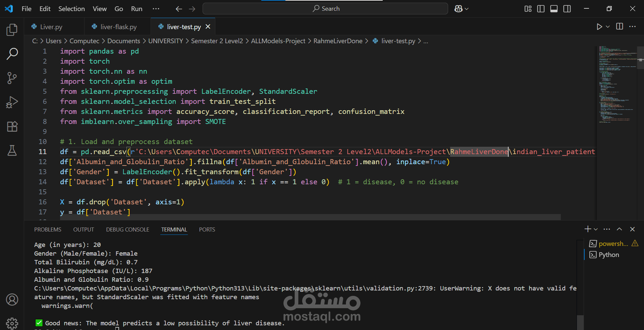Open the Run and Debug view

(12, 102)
